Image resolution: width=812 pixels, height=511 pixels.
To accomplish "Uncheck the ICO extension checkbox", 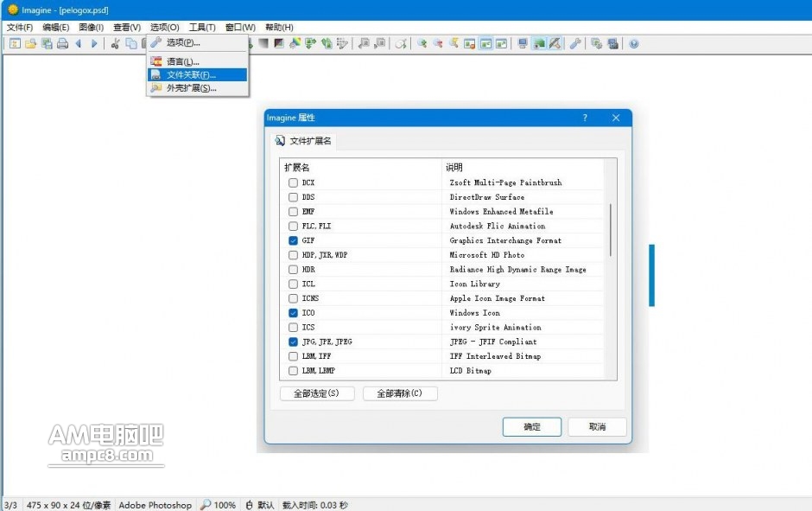I will [293, 313].
